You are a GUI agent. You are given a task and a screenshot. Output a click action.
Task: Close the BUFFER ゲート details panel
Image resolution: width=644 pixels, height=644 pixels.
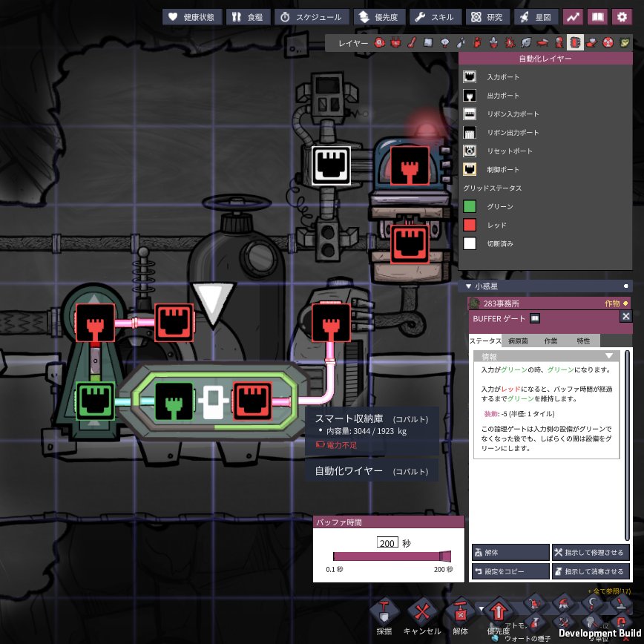tap(625, 316)
